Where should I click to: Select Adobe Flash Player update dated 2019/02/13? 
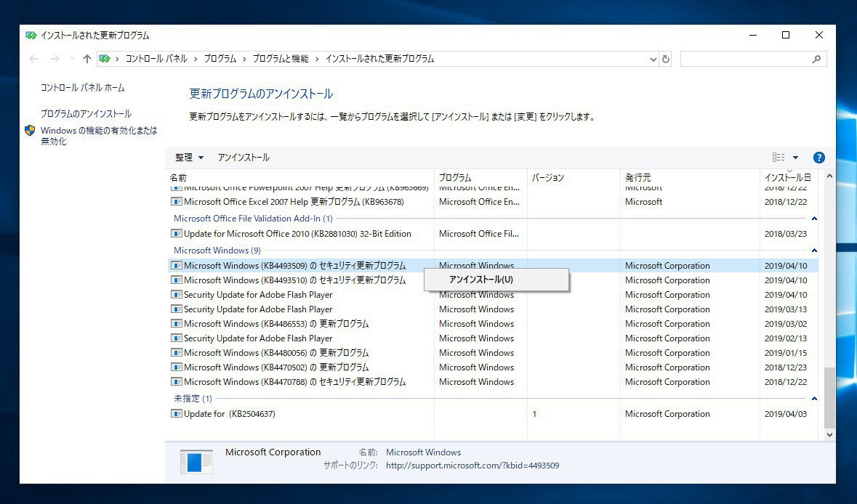[x=493, y=338]
